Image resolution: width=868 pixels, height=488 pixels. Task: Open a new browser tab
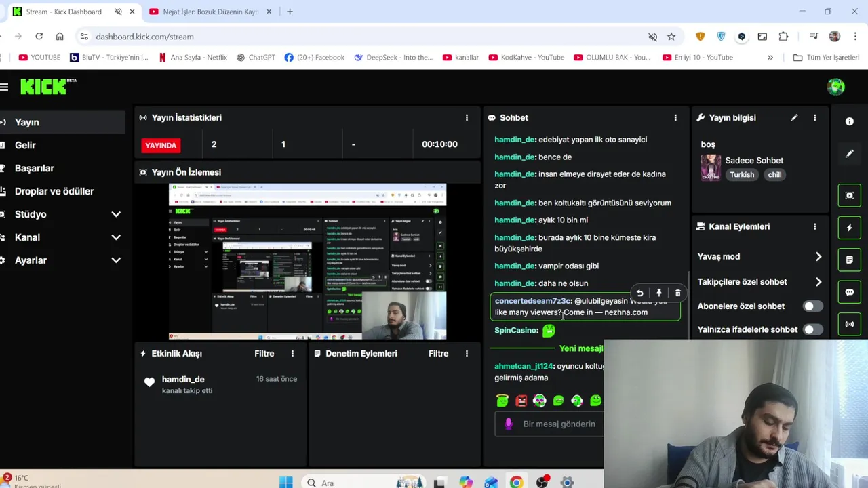click(x=290, y=12)
